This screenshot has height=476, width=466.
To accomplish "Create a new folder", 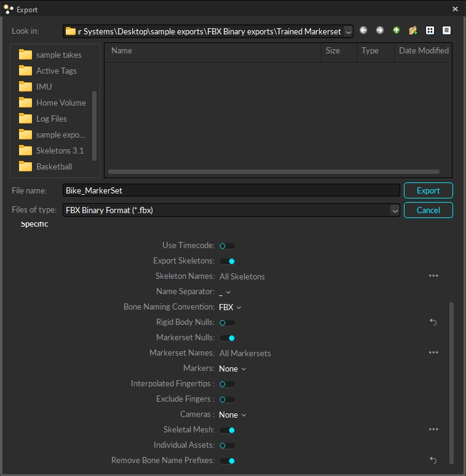I will 413,30.
